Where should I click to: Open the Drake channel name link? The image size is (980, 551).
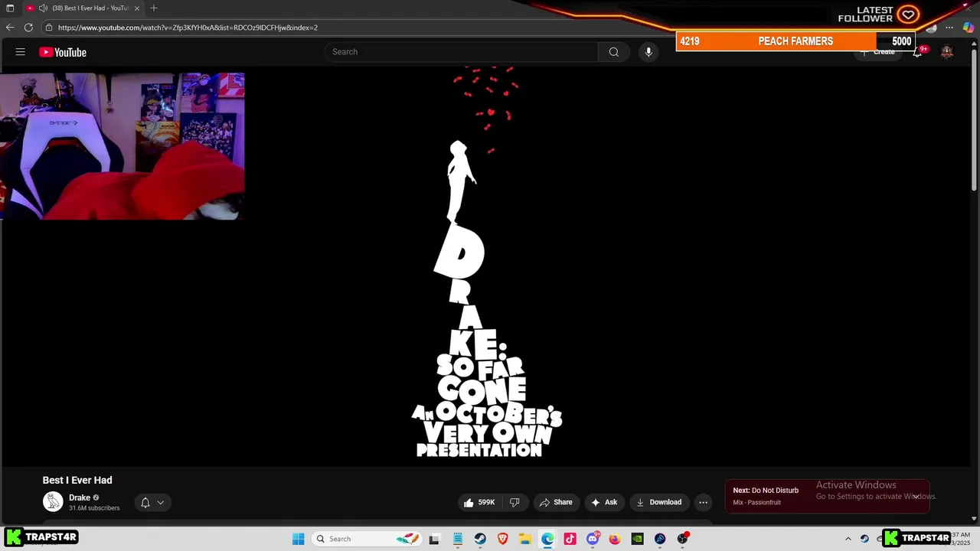point(80,497)
